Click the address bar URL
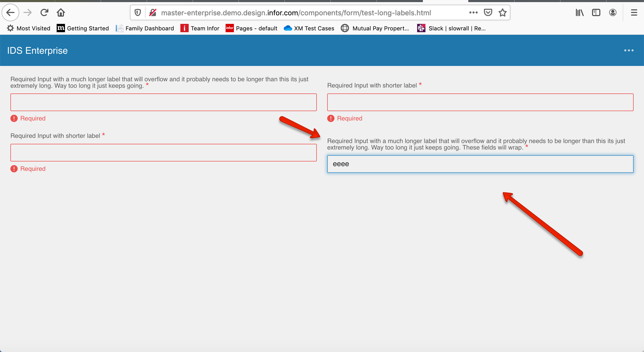 click(296, 13)
